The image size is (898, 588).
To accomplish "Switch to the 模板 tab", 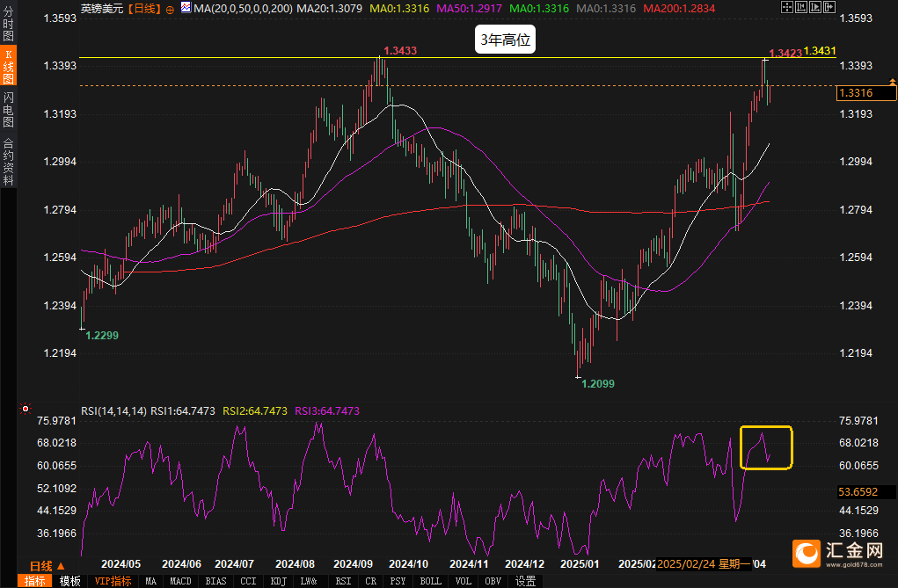I will pos(70,581).
